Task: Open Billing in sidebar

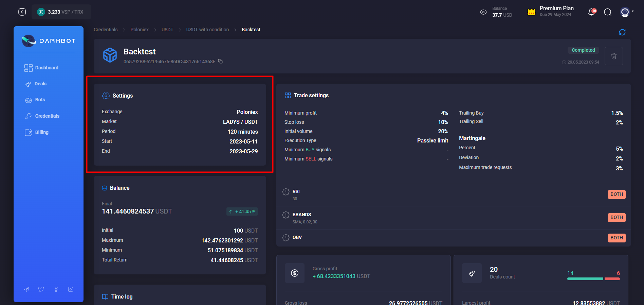Action: pos(37,132)
